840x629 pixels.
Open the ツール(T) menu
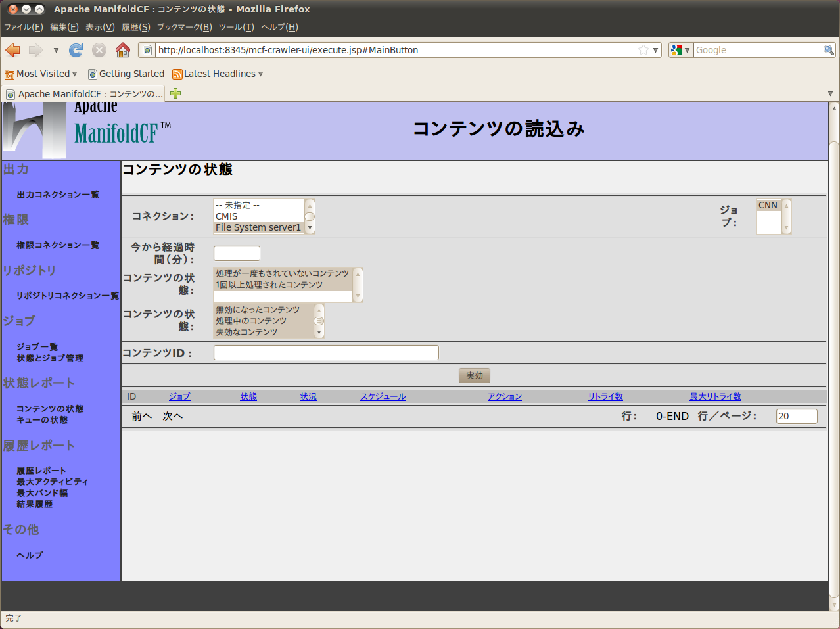coord(236,27)
